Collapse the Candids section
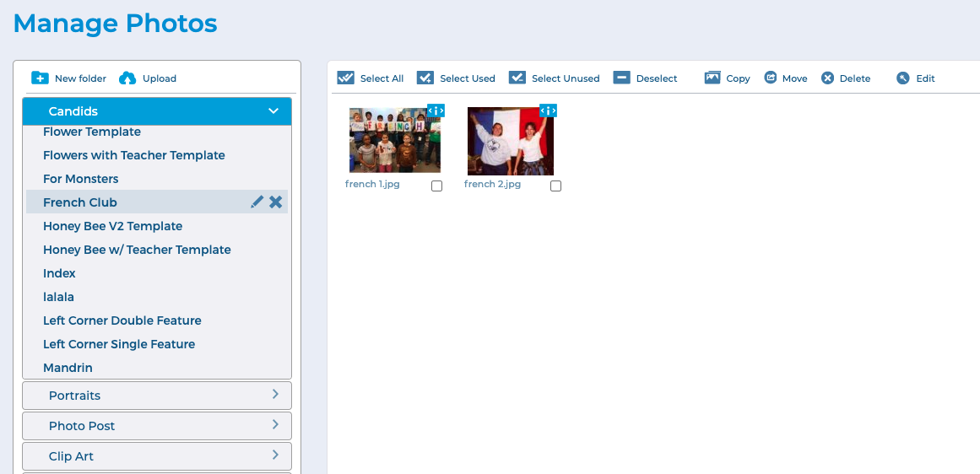This screenshot has width=980, height=474. click(x=273, y=111)
